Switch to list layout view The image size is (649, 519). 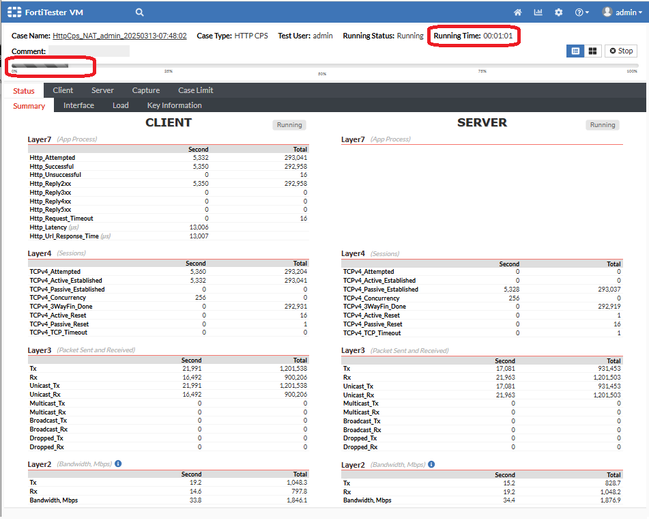(575, 50)
